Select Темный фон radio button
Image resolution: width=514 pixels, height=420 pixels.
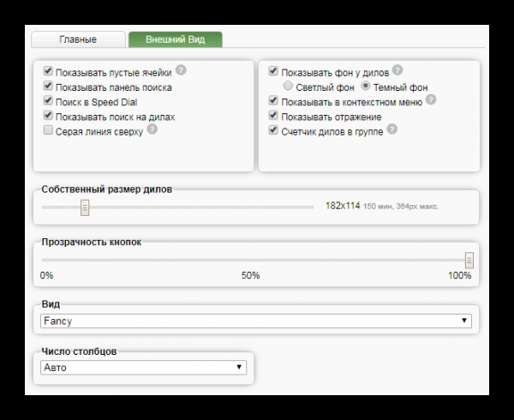point(366,86)
